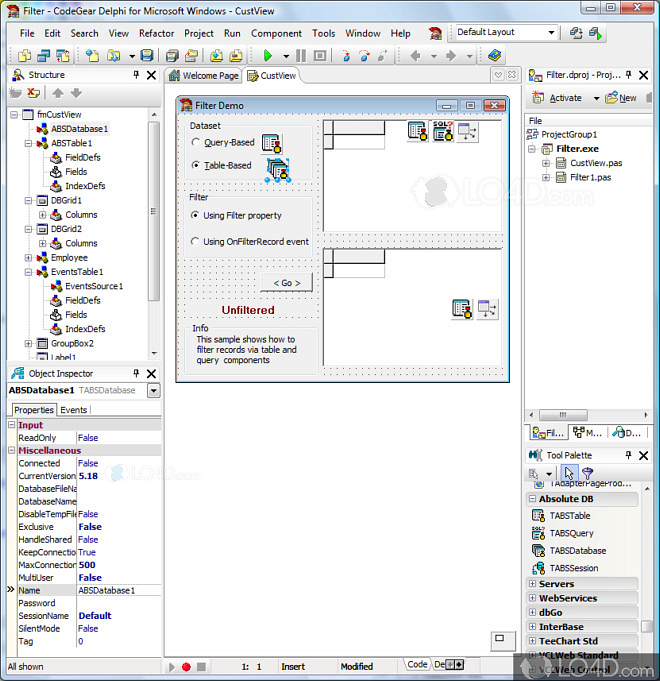Click Project Manager horizontal scrollbar thumb
This screenshot has width=660, height=681.
pos(563,415)
